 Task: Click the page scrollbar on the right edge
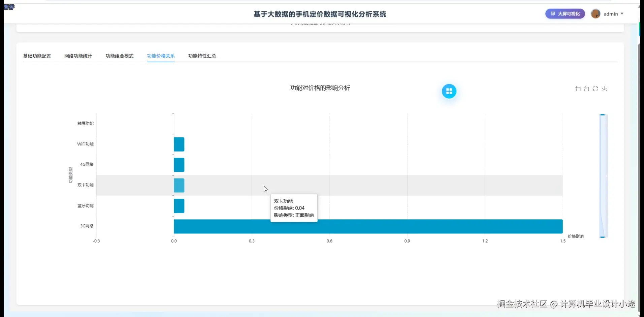pyautogui.click(x=639, y=168)
